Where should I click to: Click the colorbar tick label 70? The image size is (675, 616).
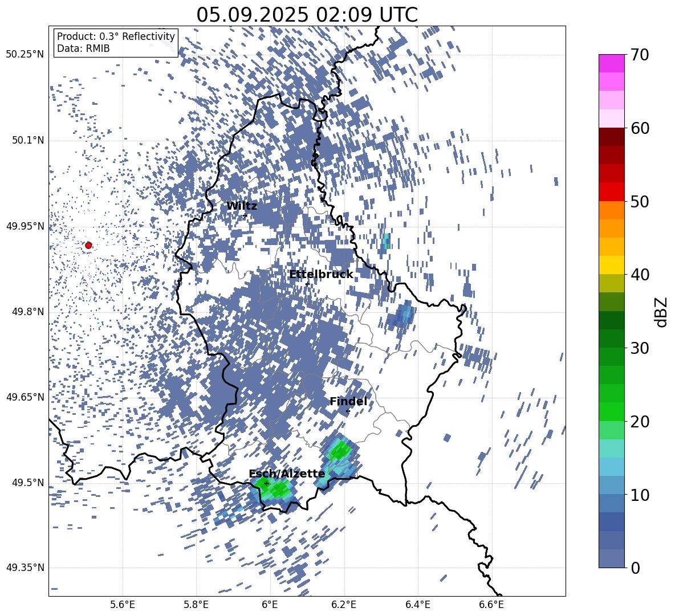[x=639, y=55]
